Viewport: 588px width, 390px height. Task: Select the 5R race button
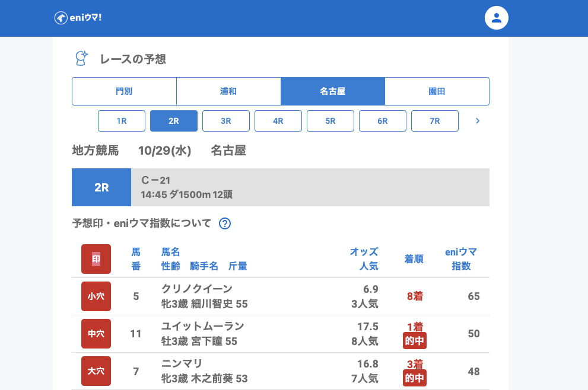[330, 121]
